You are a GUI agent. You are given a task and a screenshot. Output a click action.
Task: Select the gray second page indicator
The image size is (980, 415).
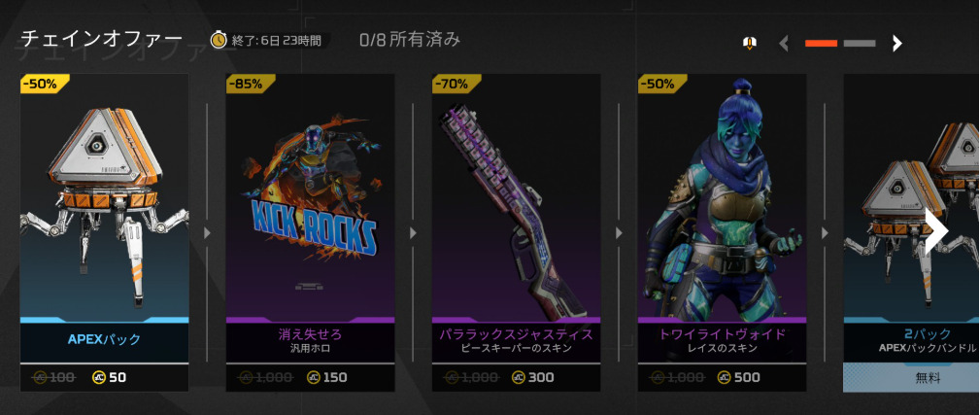pos(860,43)
